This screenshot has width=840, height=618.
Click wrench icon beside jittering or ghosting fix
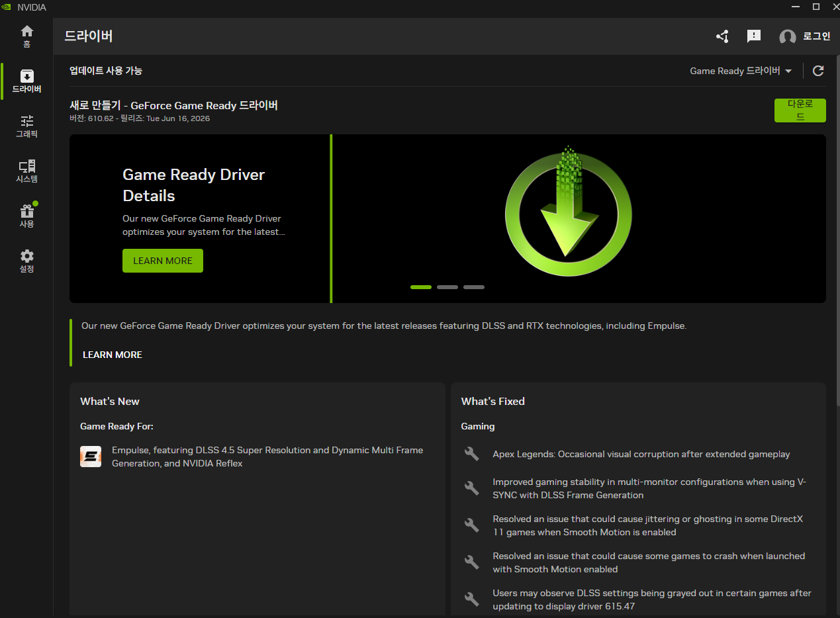[x=471, y=525]
